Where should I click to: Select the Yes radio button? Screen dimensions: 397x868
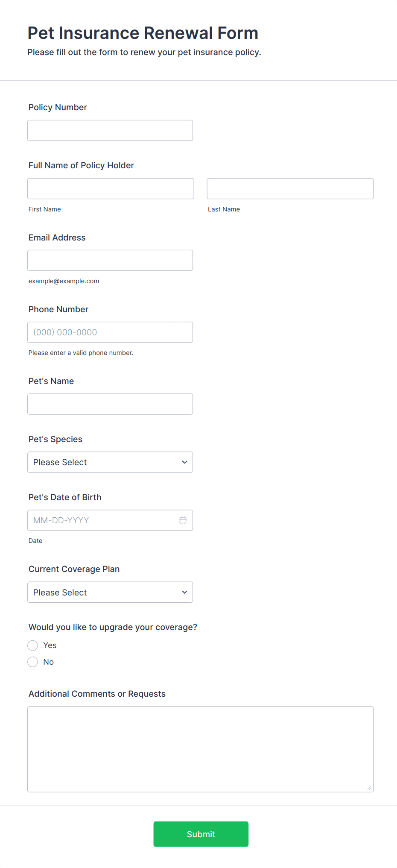(33, 645)
